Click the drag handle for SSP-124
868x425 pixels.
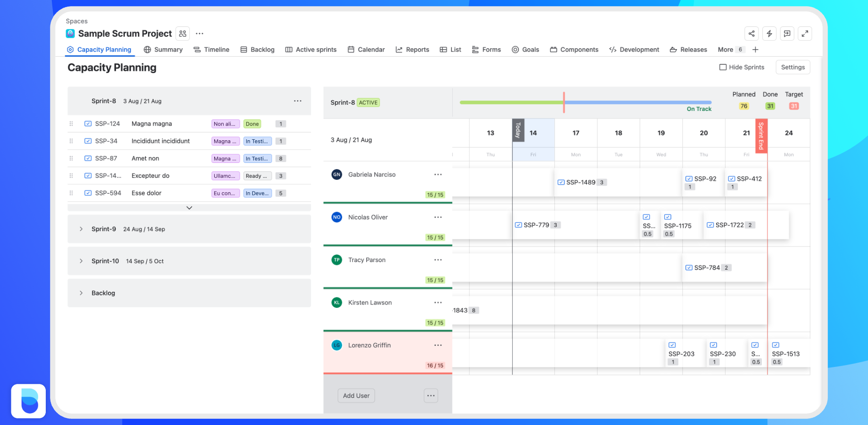click(x=71, y=124)
